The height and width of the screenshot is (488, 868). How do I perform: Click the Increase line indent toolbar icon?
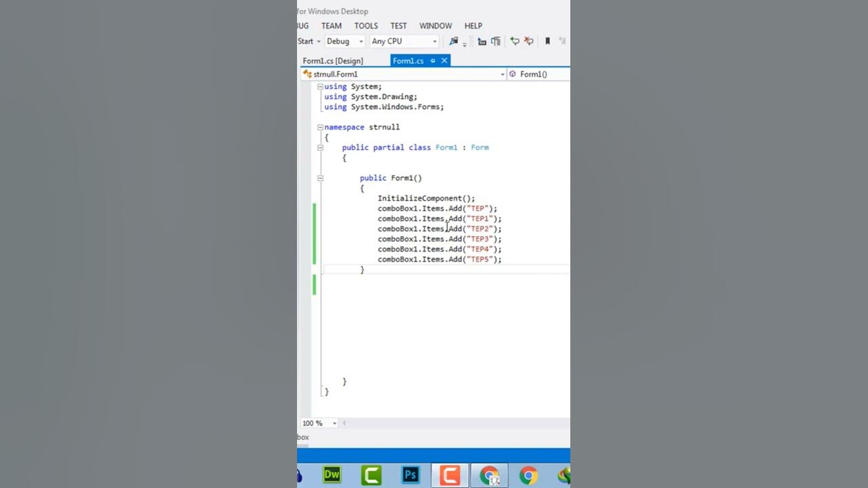(496, 41)
